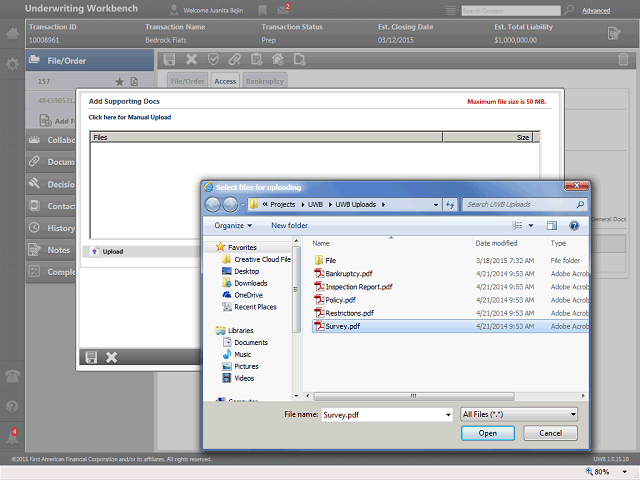Viewport: 640px width, 480px height.
Task: Click the X cancel icon in File/Order toolbar
Action: [x=191, y=60]
